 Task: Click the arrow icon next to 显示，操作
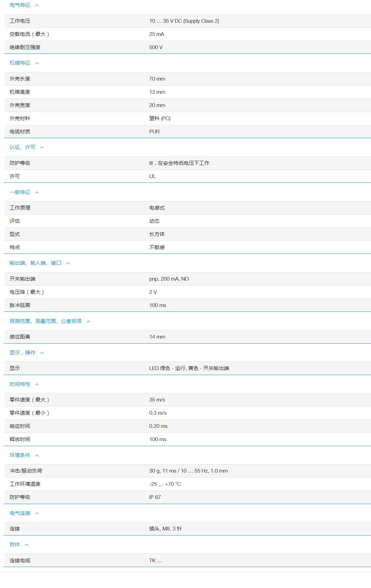point(42,353)
